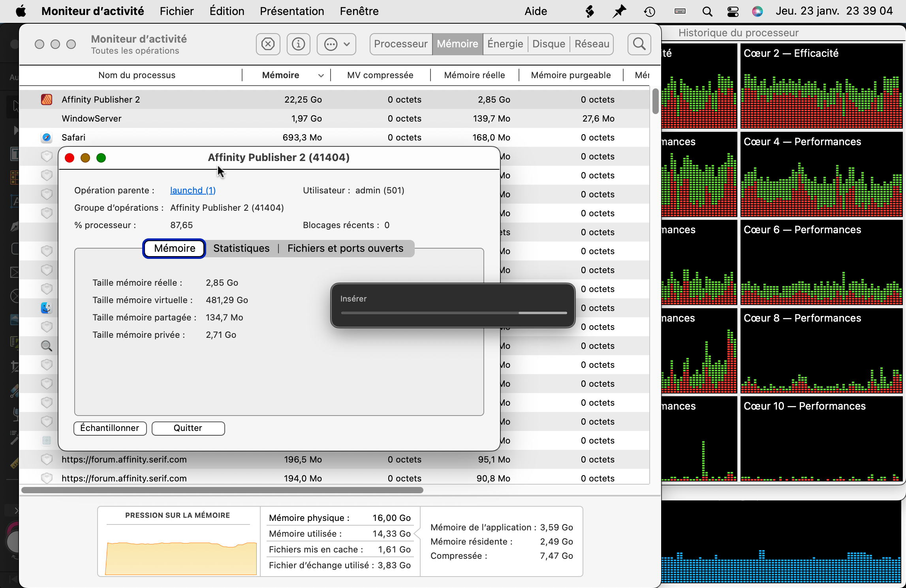Open the Présentation menu
The height and width of the screenshot is (588, 906).
[292, 11]
